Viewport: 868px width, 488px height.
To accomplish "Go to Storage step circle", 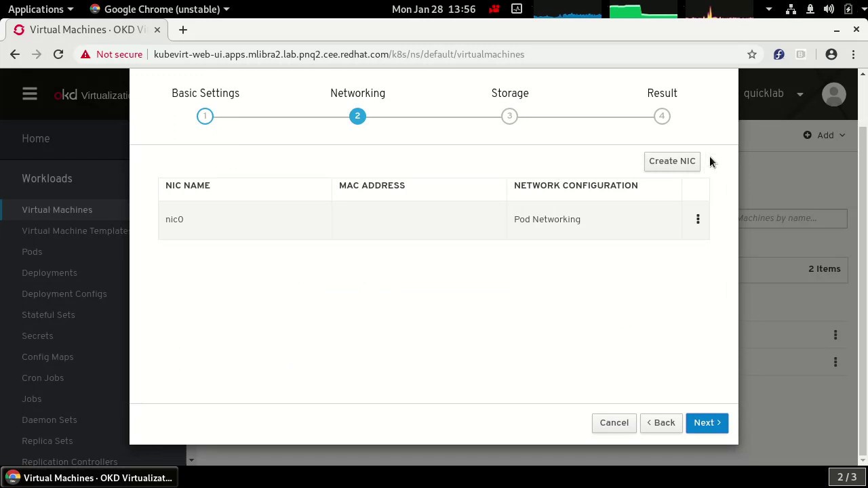I will tap(509, 116).
